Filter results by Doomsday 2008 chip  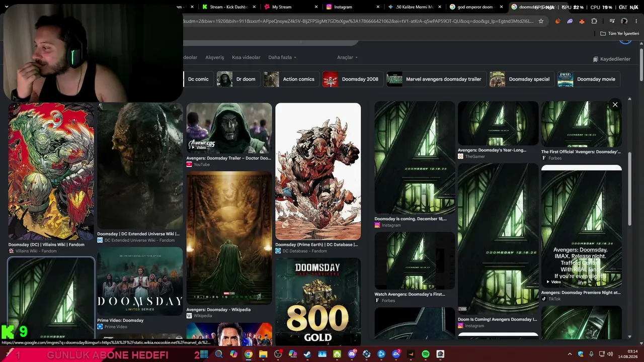coord(352,79)
